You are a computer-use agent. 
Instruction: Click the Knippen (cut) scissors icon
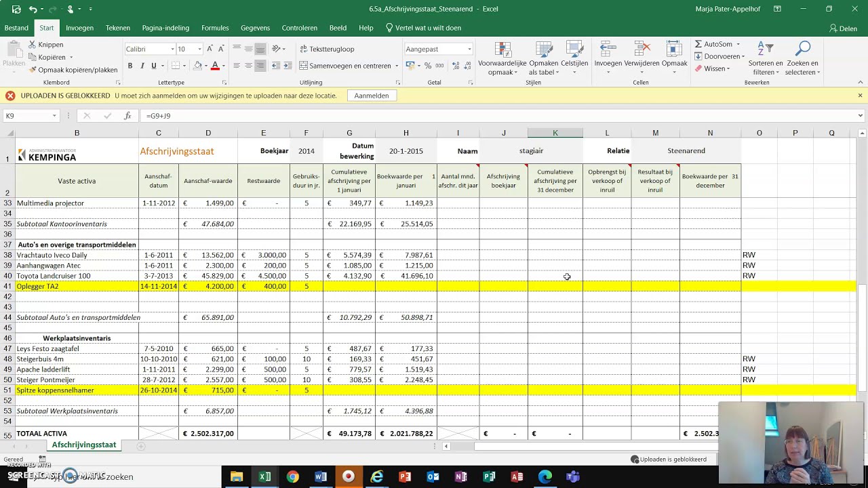tap(32, 45)
